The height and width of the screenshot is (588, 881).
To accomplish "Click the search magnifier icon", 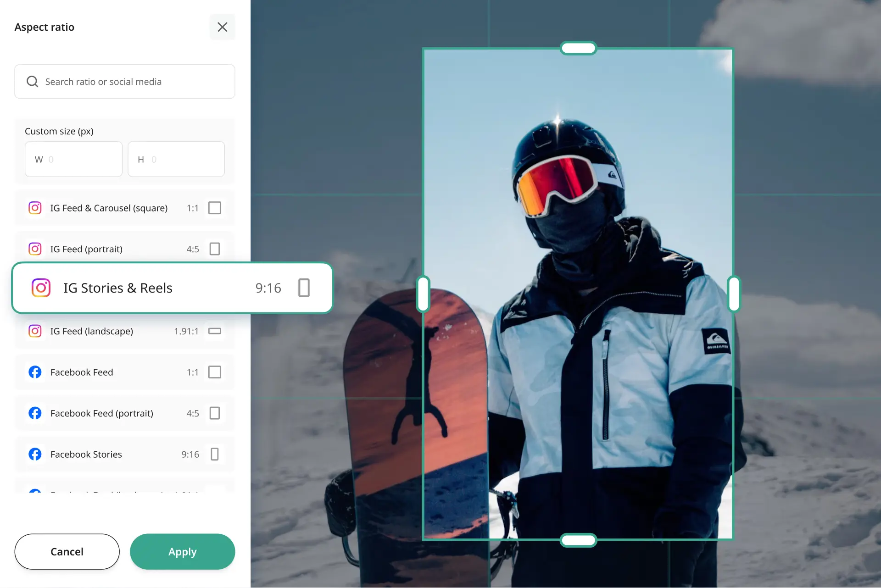I will pos(32,81).
